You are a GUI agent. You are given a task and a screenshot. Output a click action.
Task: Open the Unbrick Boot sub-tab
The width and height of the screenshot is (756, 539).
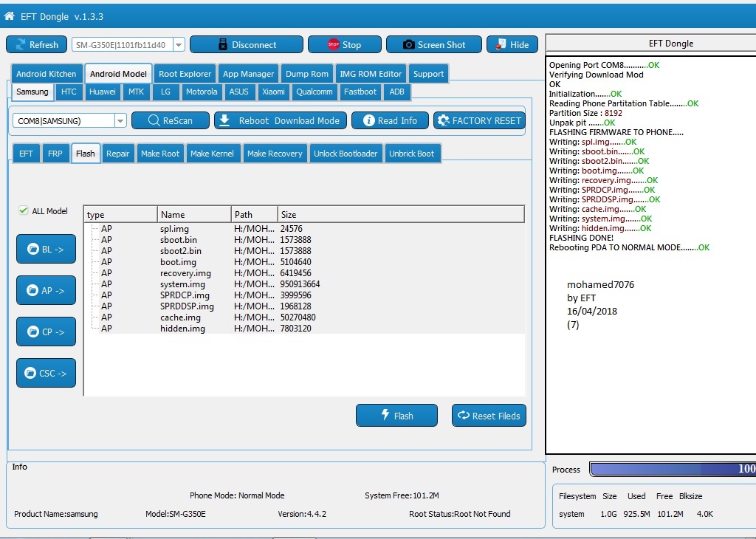pos(412,154)
